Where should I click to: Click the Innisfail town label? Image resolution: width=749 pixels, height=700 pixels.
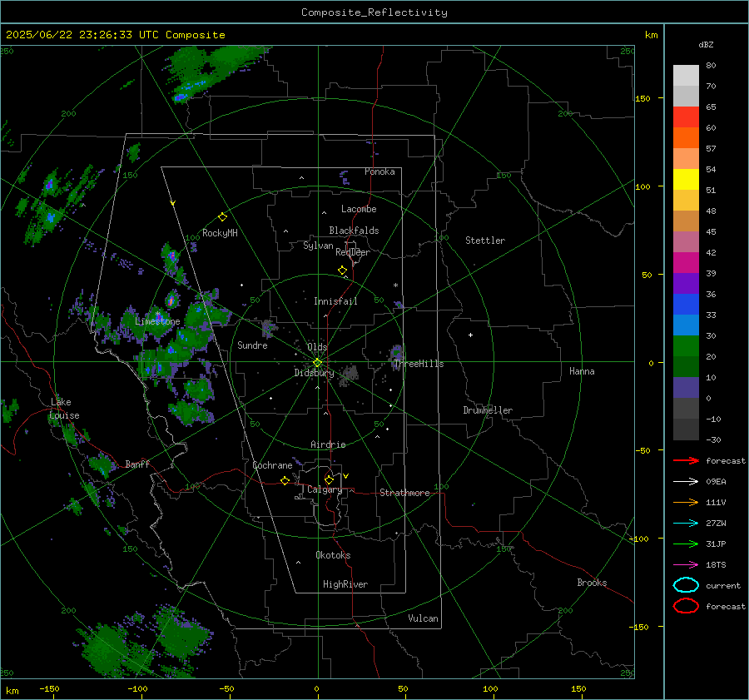[x=335, y=301]
